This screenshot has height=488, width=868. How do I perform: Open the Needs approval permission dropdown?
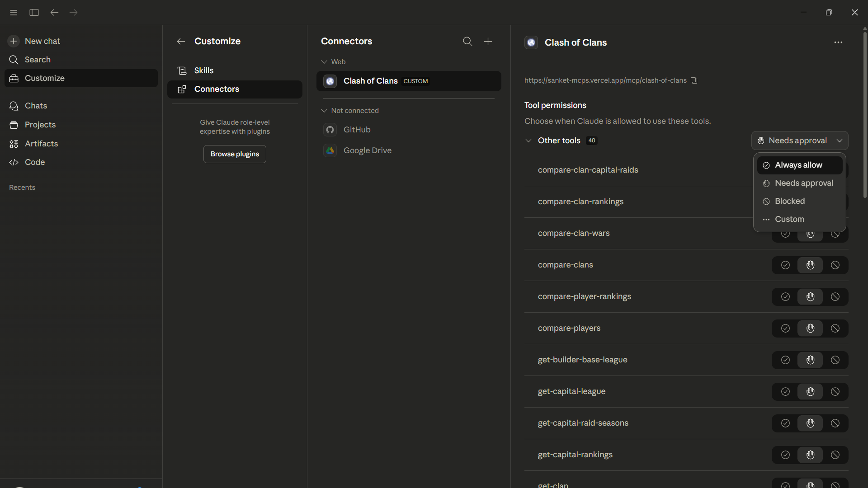(x=800, y=141)
